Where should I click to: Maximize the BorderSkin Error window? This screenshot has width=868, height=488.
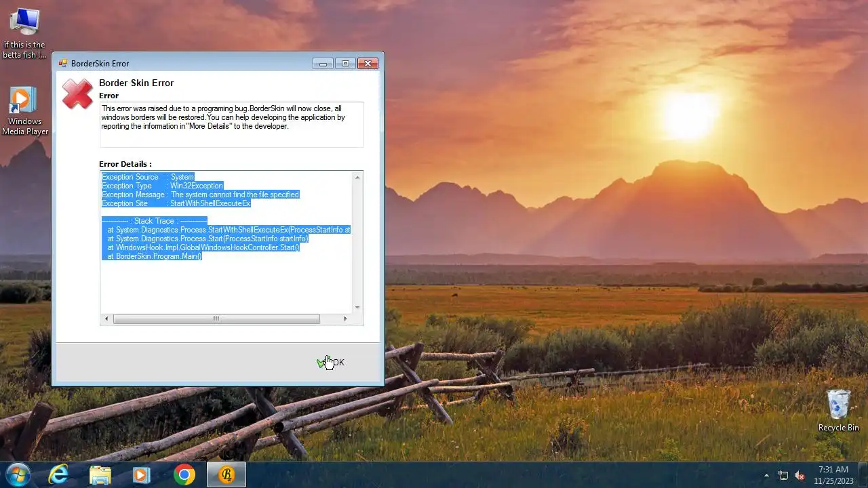[345, 64]
